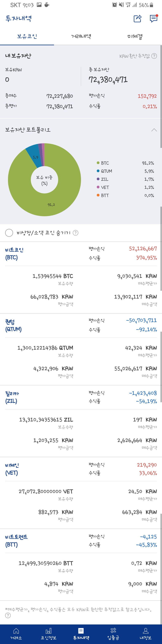Switch to the 거래내역 tab
The image size is (162, 644).
[x=81, y=36]
